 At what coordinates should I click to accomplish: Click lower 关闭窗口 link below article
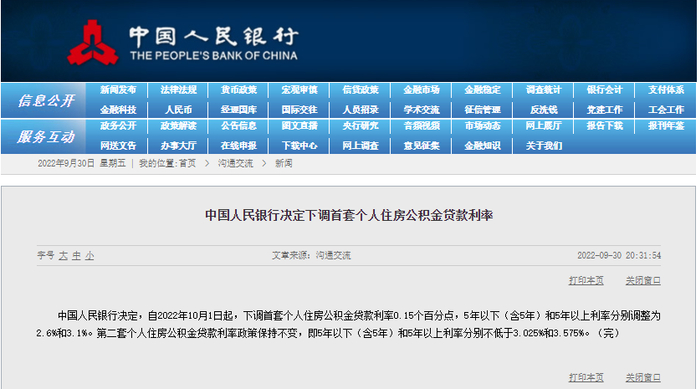click(643, 377)
